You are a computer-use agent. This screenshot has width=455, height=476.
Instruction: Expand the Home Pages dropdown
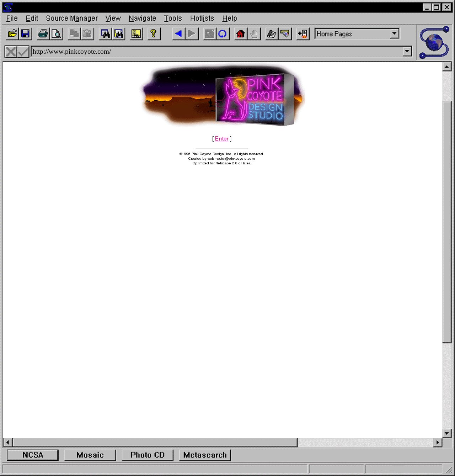394,34
